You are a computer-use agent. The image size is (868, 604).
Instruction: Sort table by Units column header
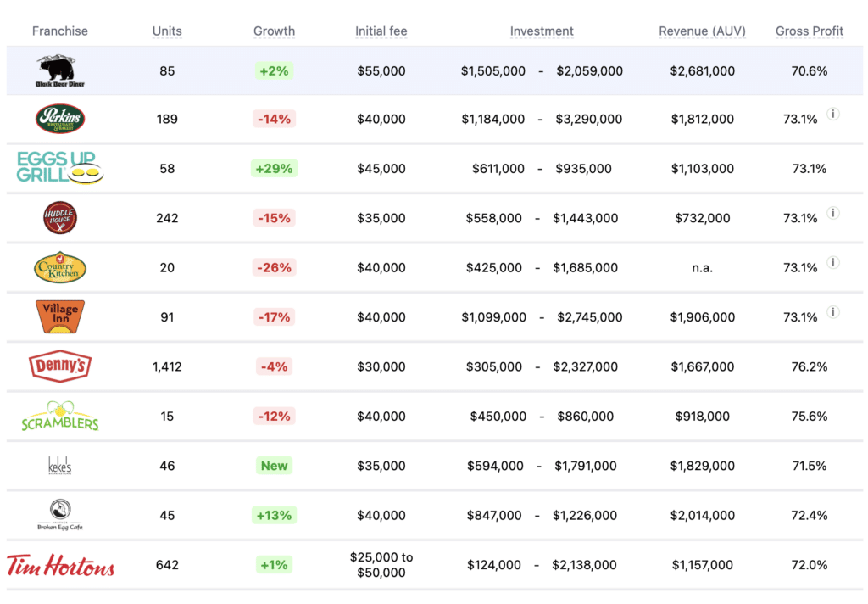[x=167, y=31]
